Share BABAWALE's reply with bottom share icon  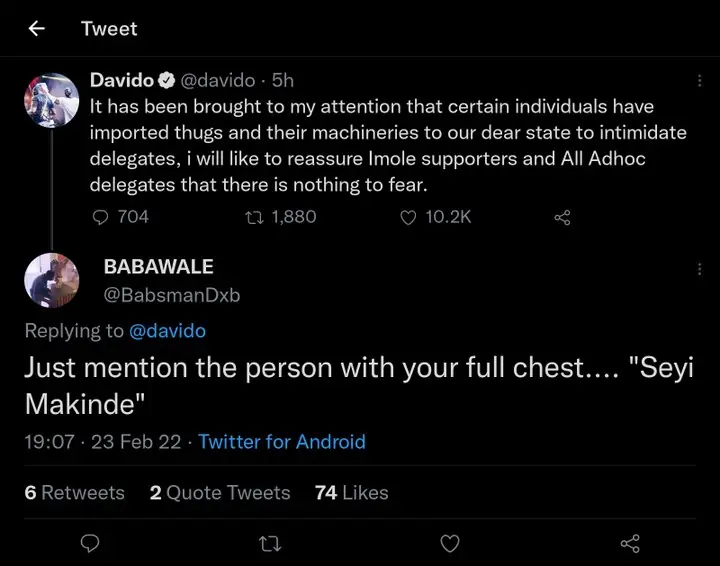coord(630,543)
